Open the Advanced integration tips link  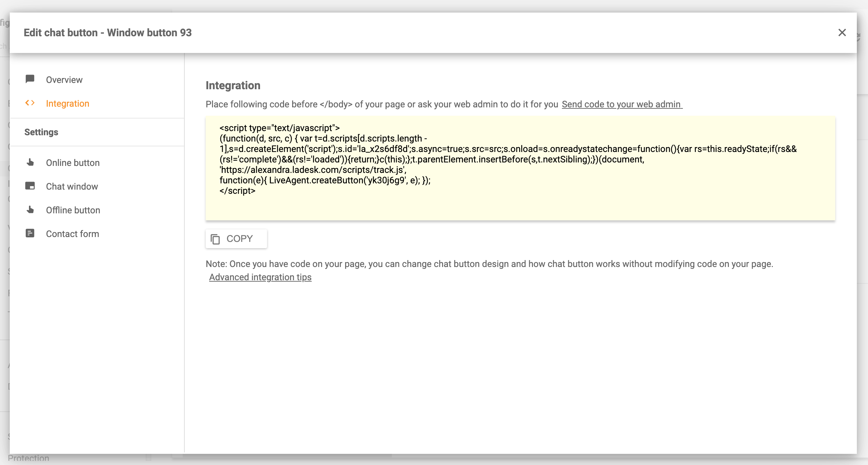(x=260, y=277)
